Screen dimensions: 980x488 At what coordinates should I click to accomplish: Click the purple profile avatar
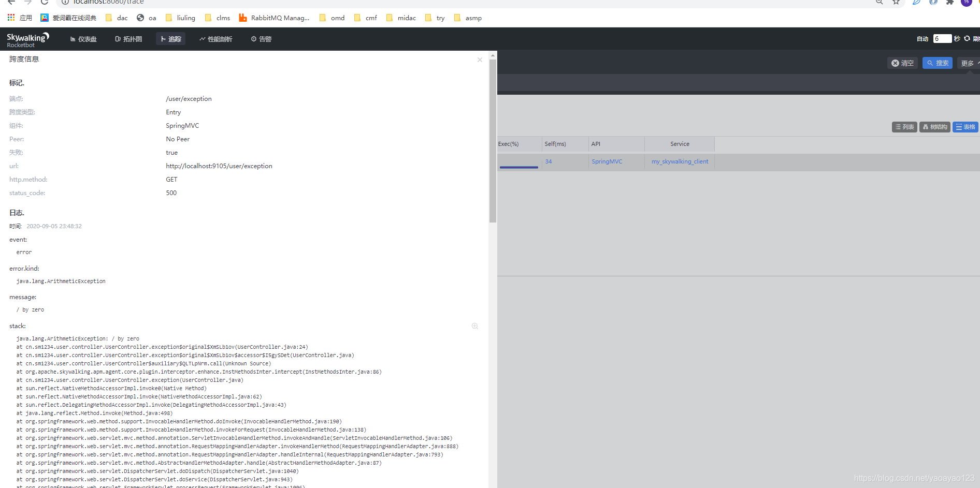click(x=967, y=2)
